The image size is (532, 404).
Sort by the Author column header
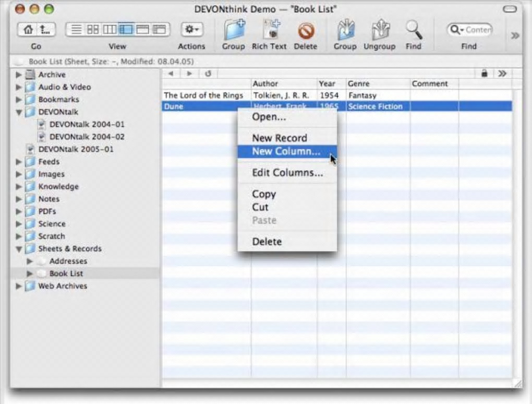(284, 84)
